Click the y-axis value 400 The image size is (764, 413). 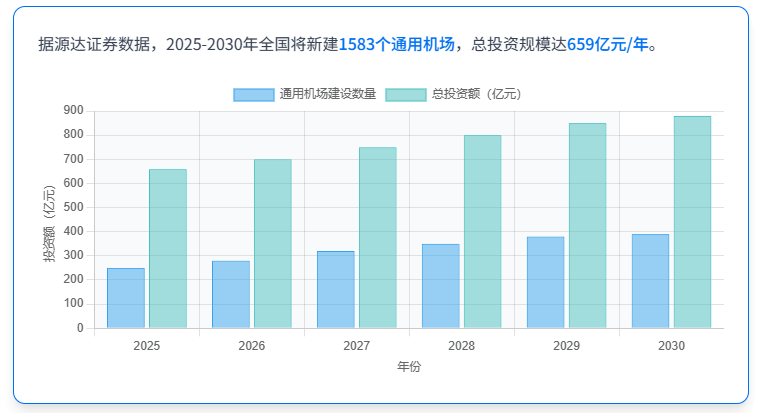[74, 231]
